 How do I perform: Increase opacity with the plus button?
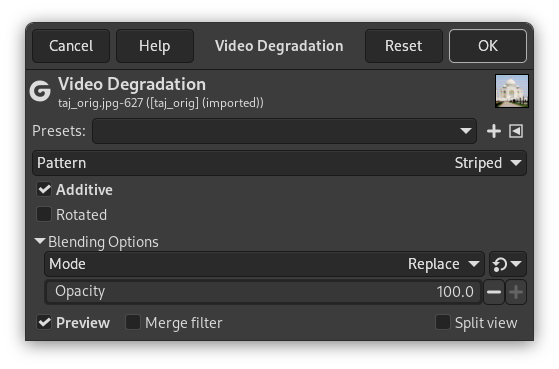[x=516, y=292]
